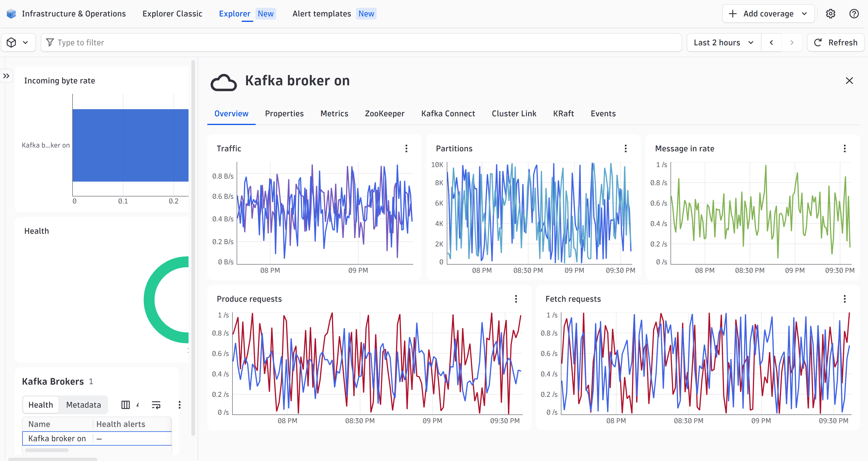Open Partitions chart options menu
Screen dimensions: 868x461
click(x=625, y=149)
